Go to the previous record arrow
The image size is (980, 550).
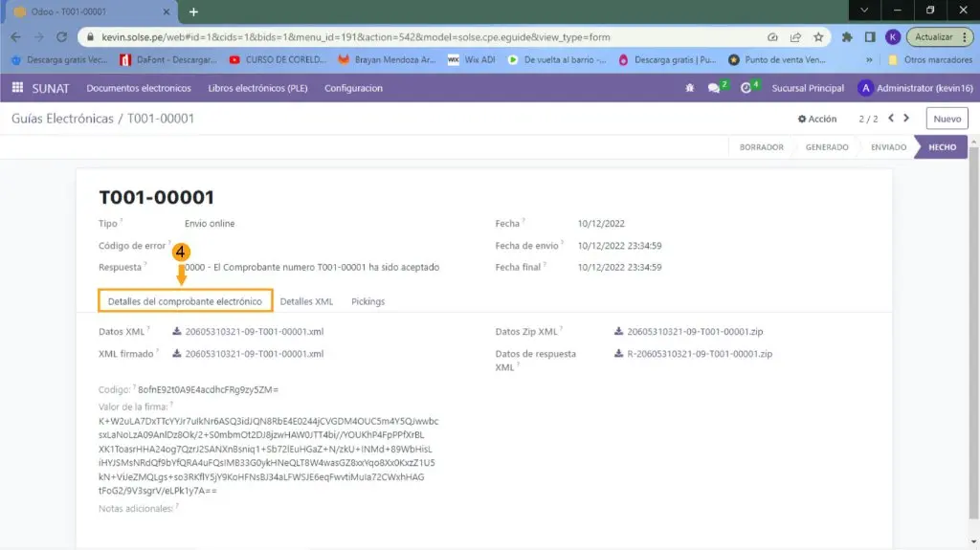pyautogui.click(x=891, y=119)
